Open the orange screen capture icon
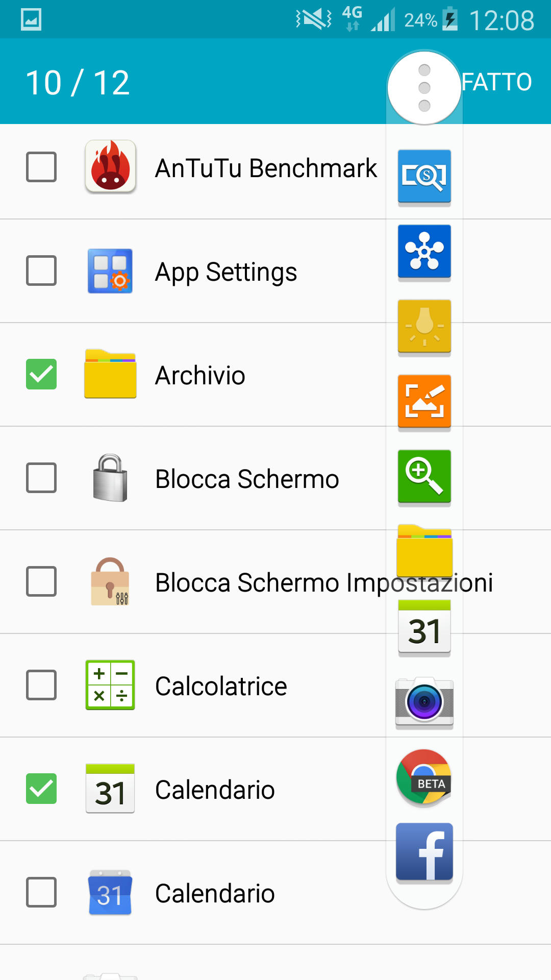 (424, 401)
